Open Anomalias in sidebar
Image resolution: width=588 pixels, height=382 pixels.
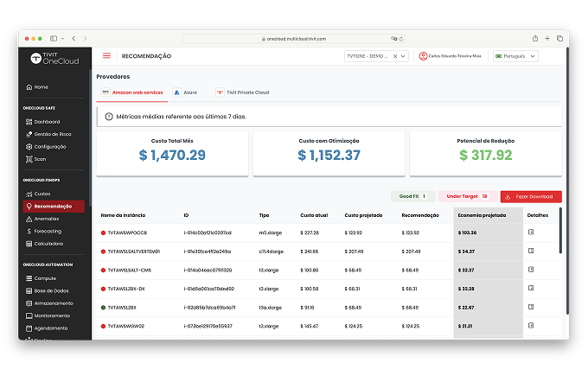pyautogui.click(x=47, y=219)
